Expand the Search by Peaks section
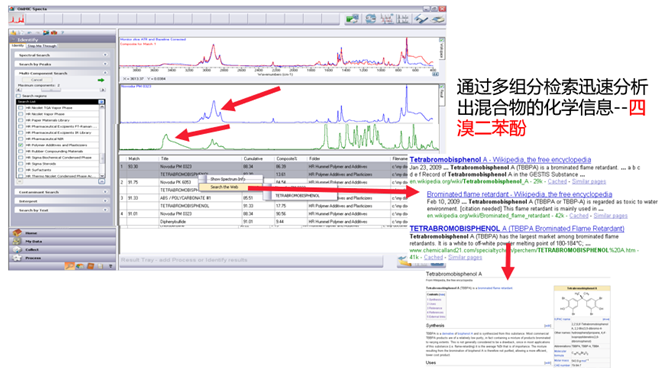The image size is (664, 371). pyautogui.click(x=62, y=64)
